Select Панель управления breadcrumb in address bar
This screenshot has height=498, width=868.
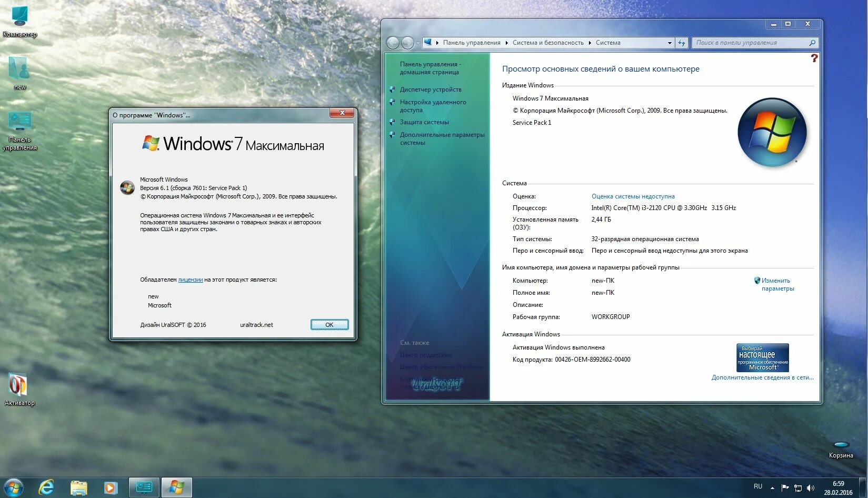472,43
